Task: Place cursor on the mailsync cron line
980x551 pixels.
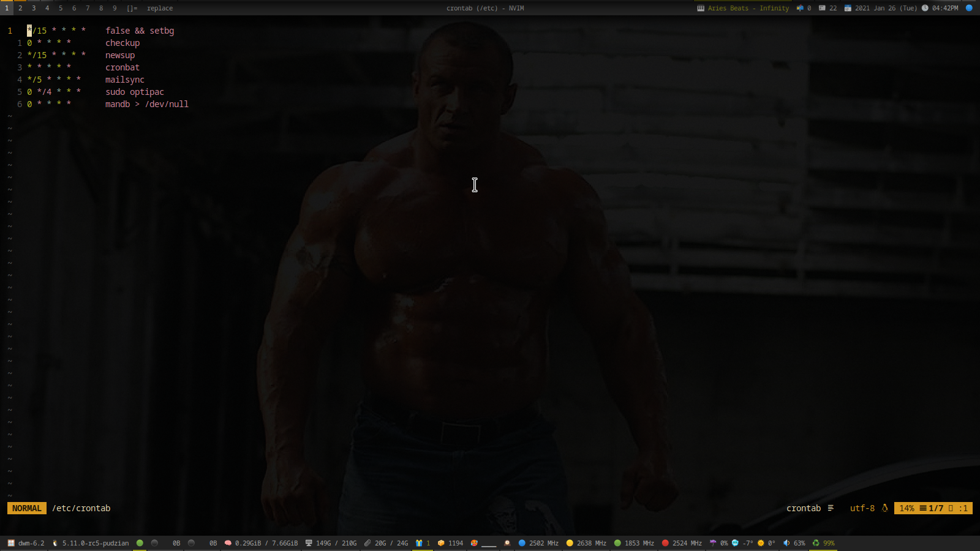Action: click(x=125, y=80)
